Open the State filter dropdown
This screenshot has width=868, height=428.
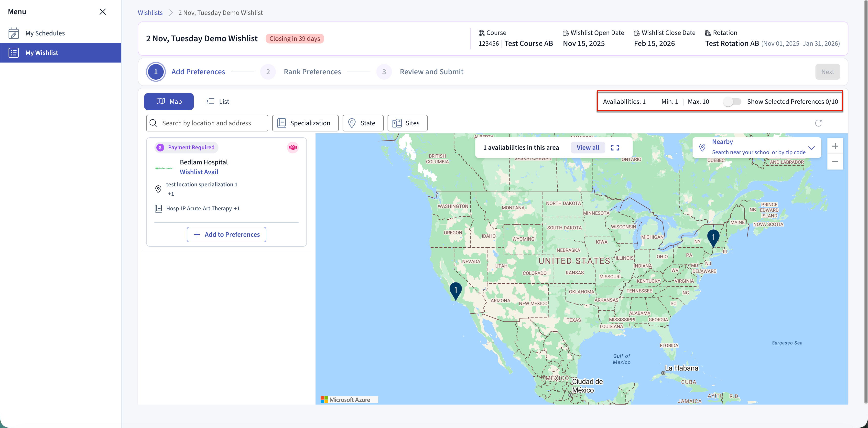[x=363, y=123]
